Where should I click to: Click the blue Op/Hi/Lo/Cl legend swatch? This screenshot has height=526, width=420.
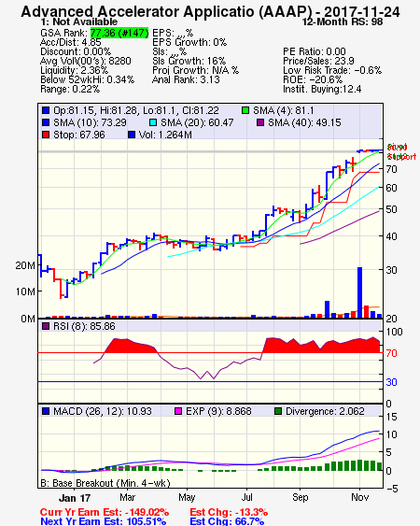(46, 110)
